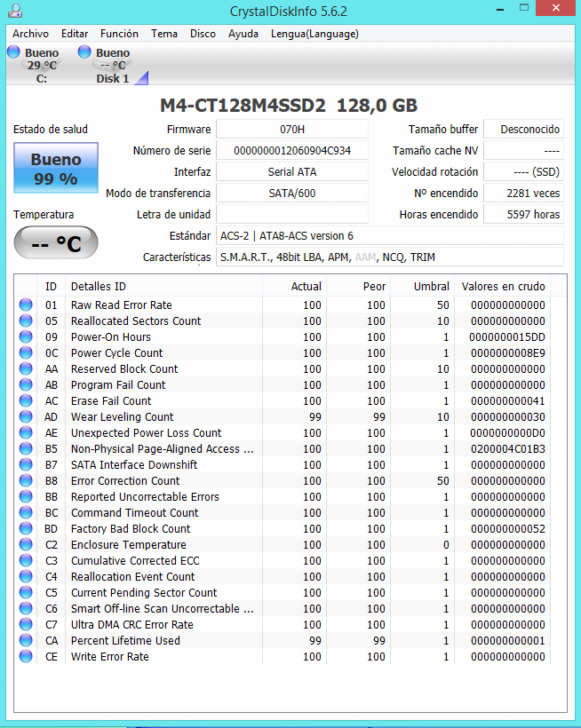Click the Valores en crudo column header
581x728 pixels.
tap(503, 287)
